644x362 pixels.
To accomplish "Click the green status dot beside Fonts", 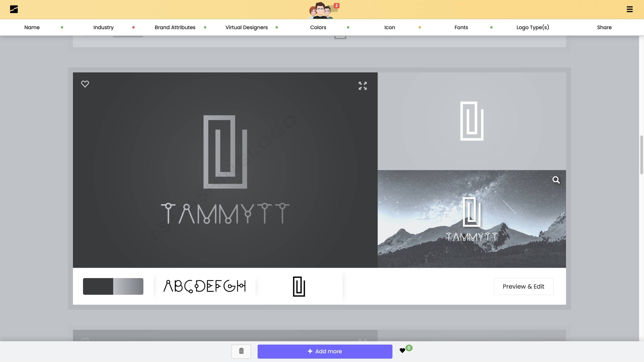I will 491,28.
